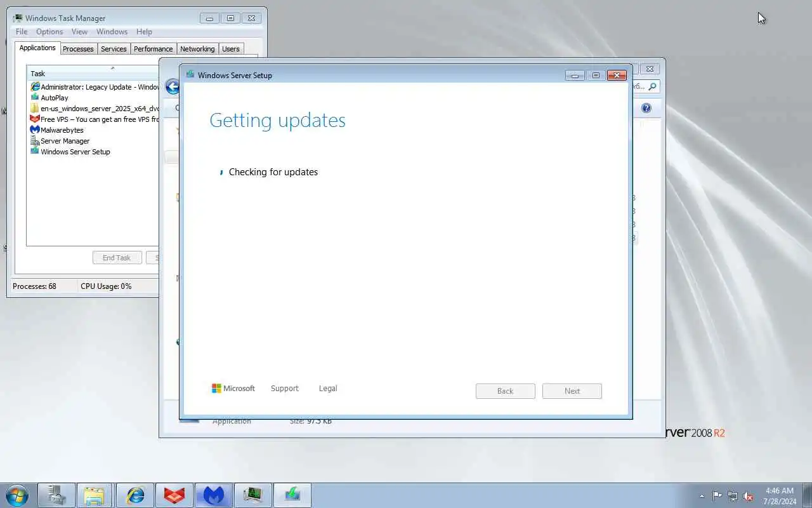Click the Task Manager title bar icon
This screenshot has width=812, height=508.
[18, 18]
